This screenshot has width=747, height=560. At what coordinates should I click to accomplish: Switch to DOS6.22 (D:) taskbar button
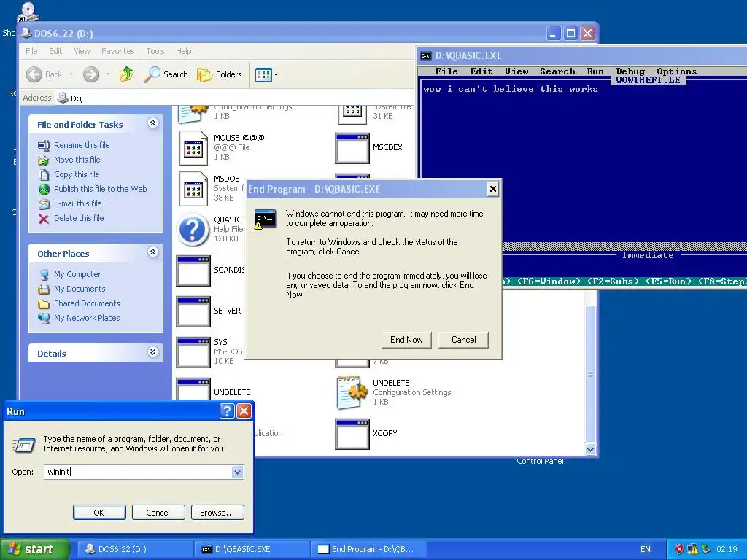tap(133, 549)
